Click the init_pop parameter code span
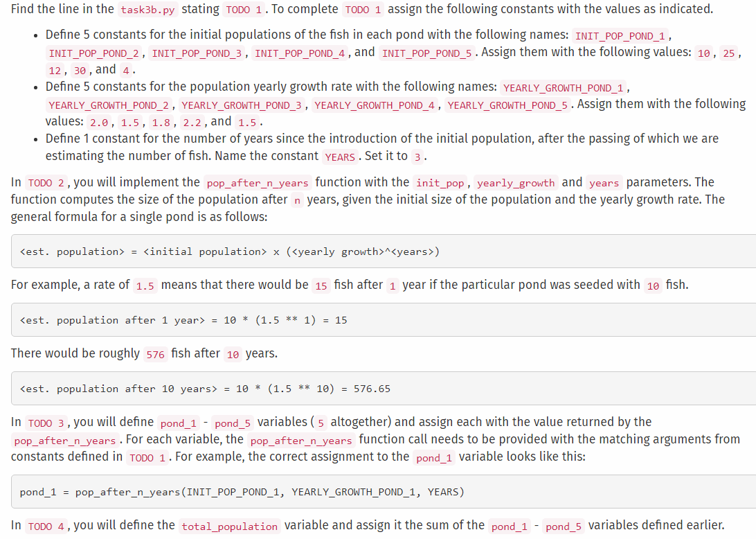The width and height of the screenshot is (756, 539). point(440,182)
